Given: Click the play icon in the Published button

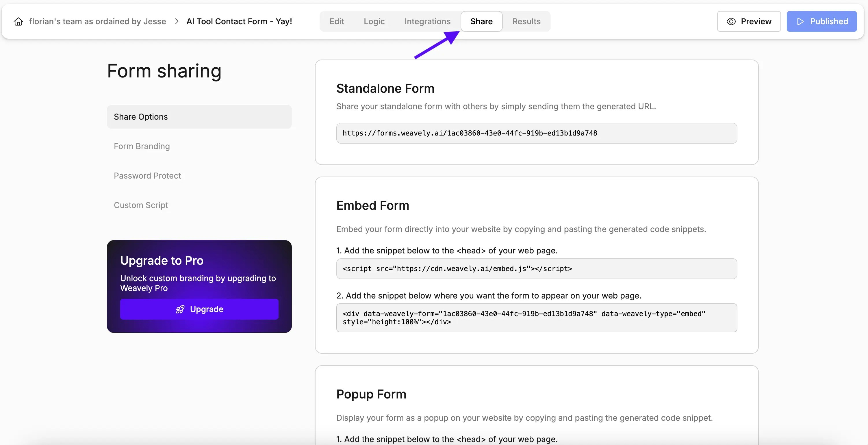Looking at the screenshot, I should pos(800,21).
